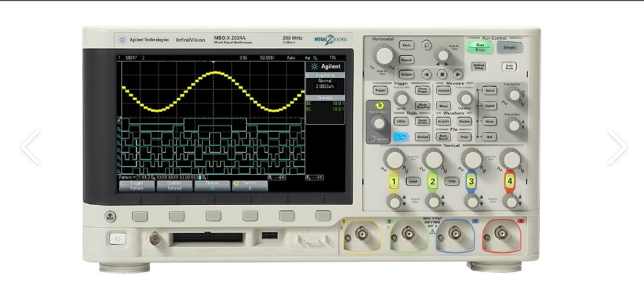Click the horizontal position knob
Viewport: 644px width, 294px height.
443,55
